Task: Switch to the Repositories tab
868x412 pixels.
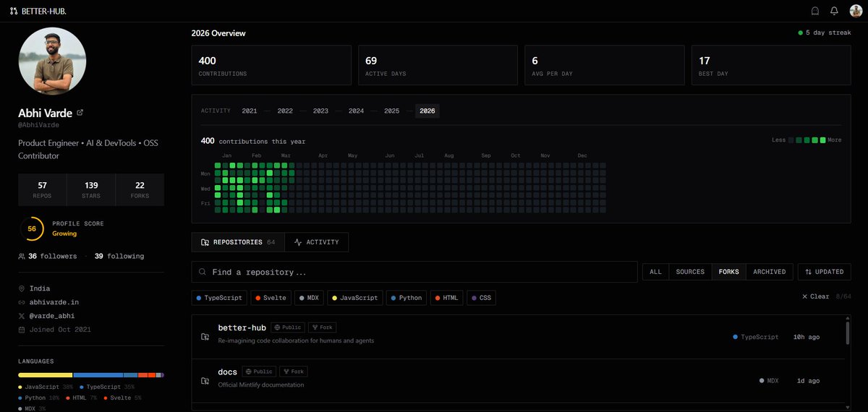Action: 238,242
